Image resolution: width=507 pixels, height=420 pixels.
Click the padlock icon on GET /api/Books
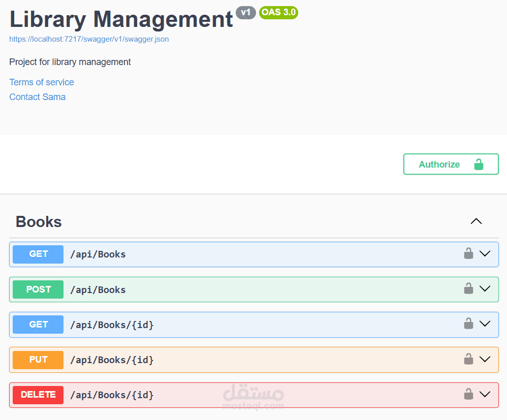[x=468, y=252]
